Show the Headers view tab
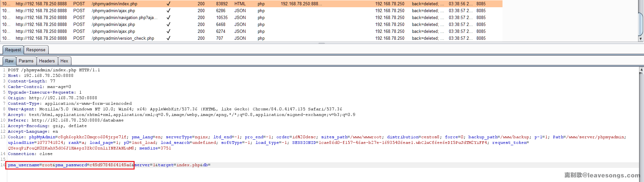 [x=47, y=61]
